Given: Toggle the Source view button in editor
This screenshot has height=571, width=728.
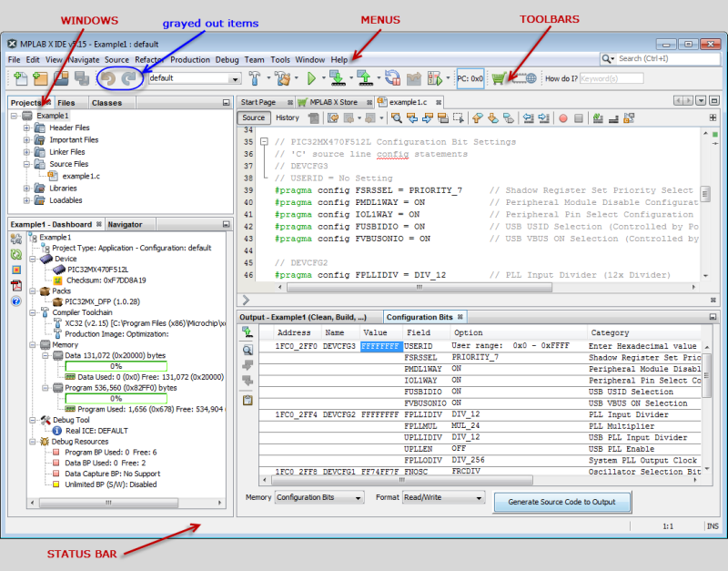Looking at the screenshot, I should coord(254,117).
